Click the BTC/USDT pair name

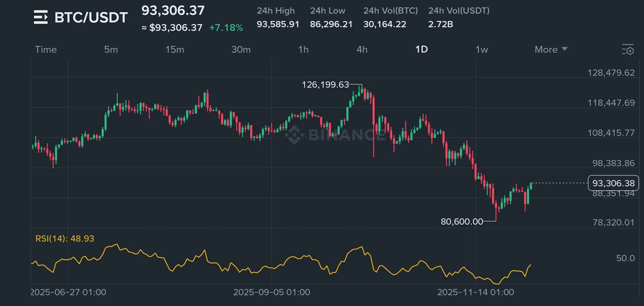click(x=91, y=17)
